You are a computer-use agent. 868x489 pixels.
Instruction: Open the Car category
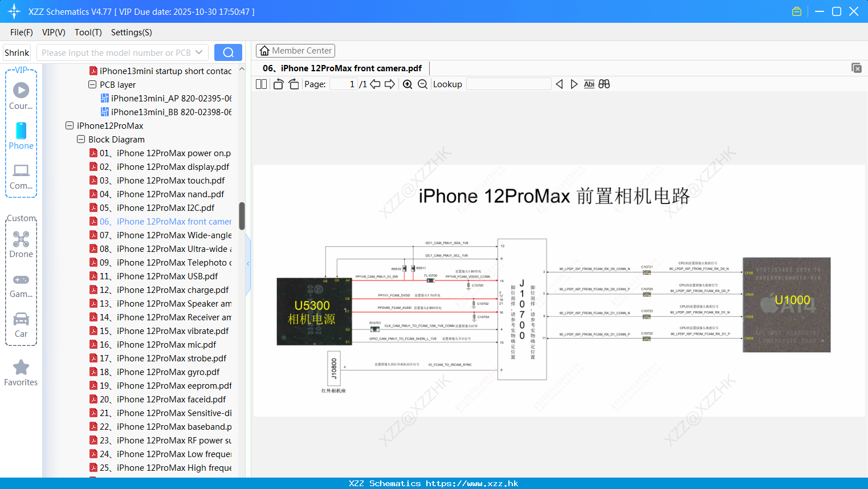(x=21, y=325)
